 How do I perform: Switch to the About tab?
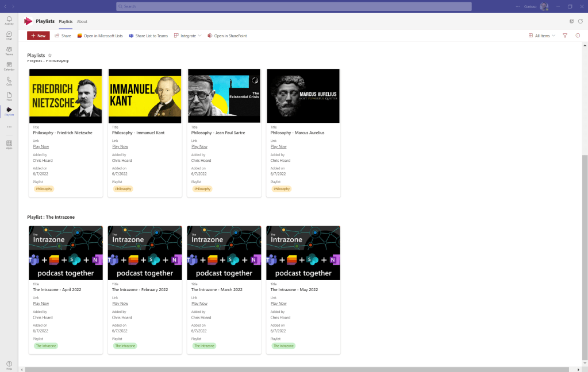(82, 21)
